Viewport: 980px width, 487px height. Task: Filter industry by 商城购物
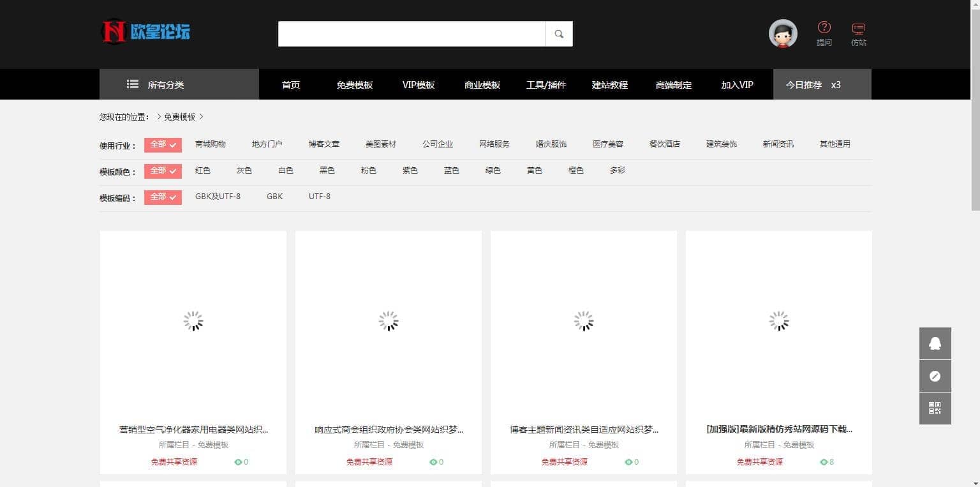(x=211, y=144)
